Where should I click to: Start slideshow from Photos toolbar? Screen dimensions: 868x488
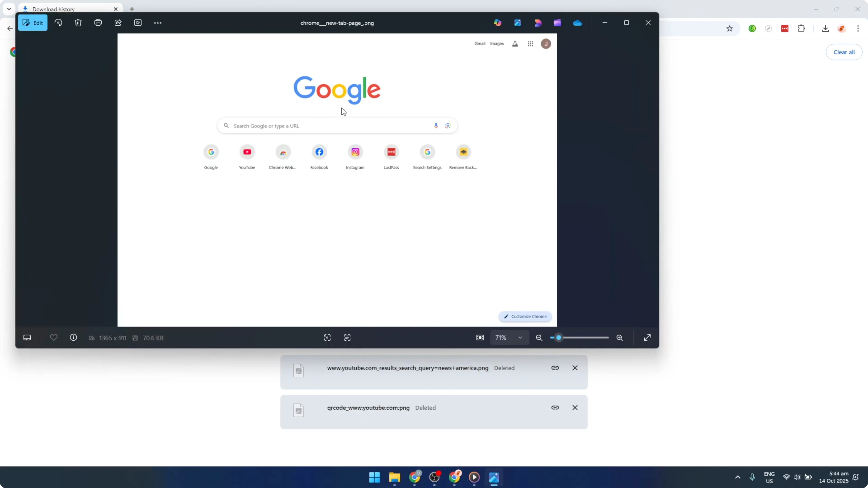coord(138,23)
